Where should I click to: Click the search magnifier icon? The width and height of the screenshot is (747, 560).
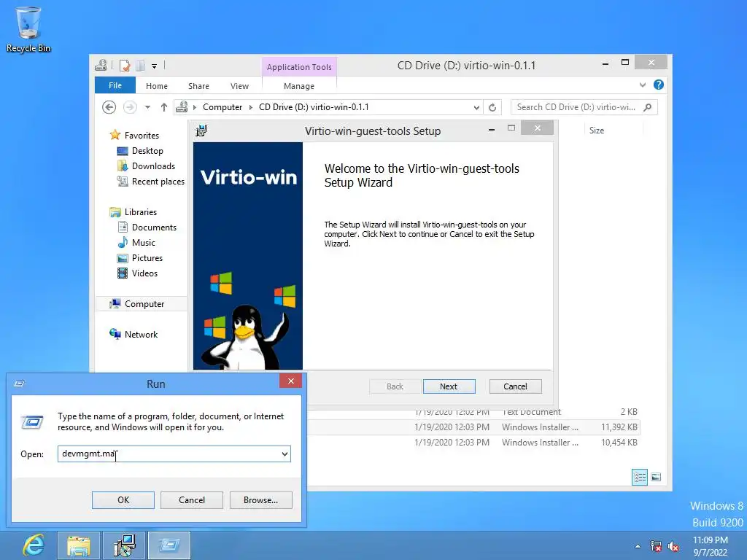click(648, 107)
